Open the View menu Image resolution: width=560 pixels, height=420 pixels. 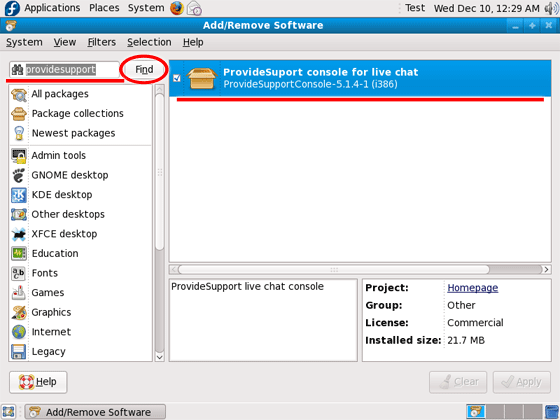65,42
